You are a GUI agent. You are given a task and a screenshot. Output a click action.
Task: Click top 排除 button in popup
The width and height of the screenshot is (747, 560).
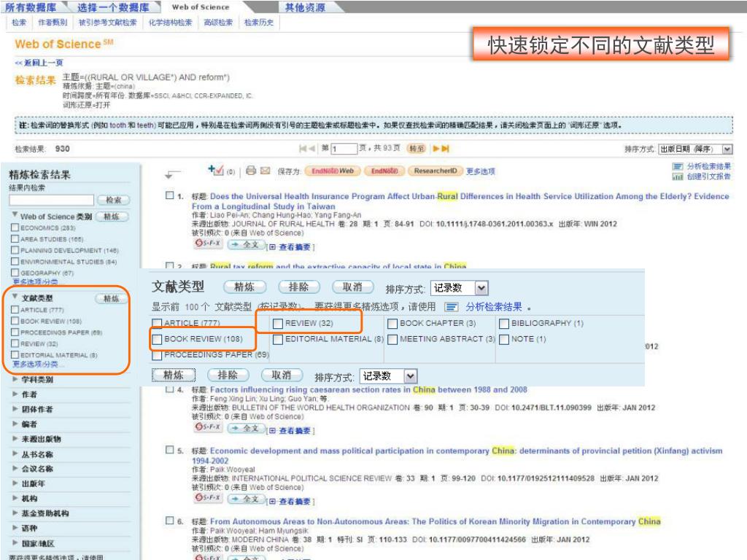point(298,287)
